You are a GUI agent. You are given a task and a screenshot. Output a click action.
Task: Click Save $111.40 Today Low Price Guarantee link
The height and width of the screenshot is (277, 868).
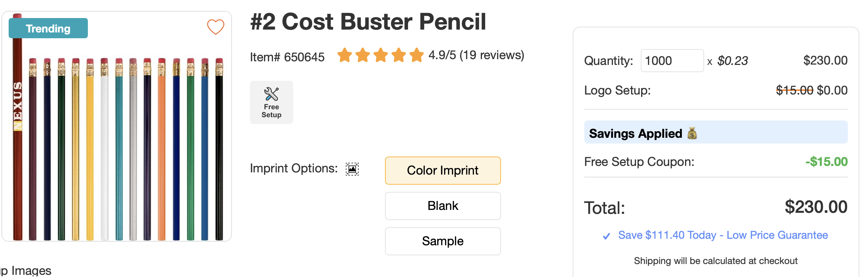[x=723, y=235]
